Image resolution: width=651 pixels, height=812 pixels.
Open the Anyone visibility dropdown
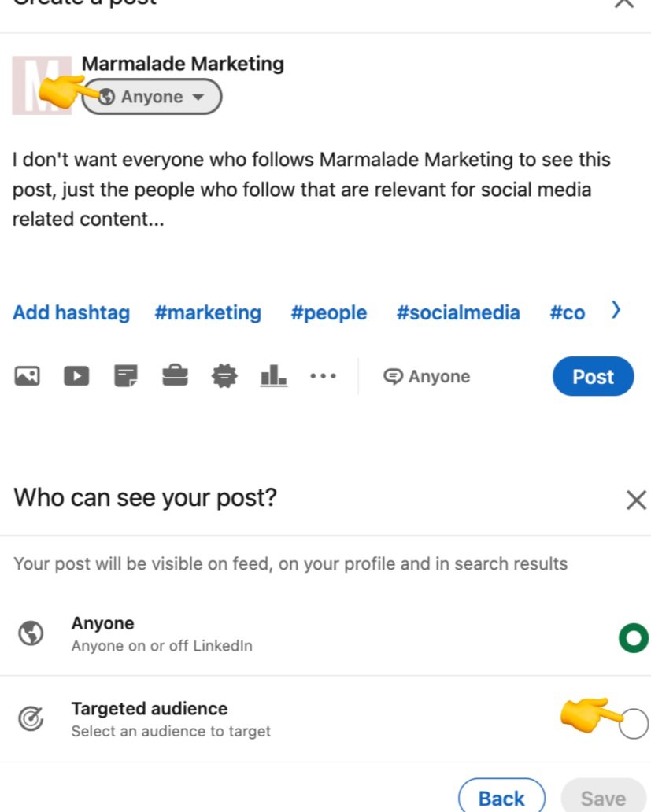pos(152,97)
